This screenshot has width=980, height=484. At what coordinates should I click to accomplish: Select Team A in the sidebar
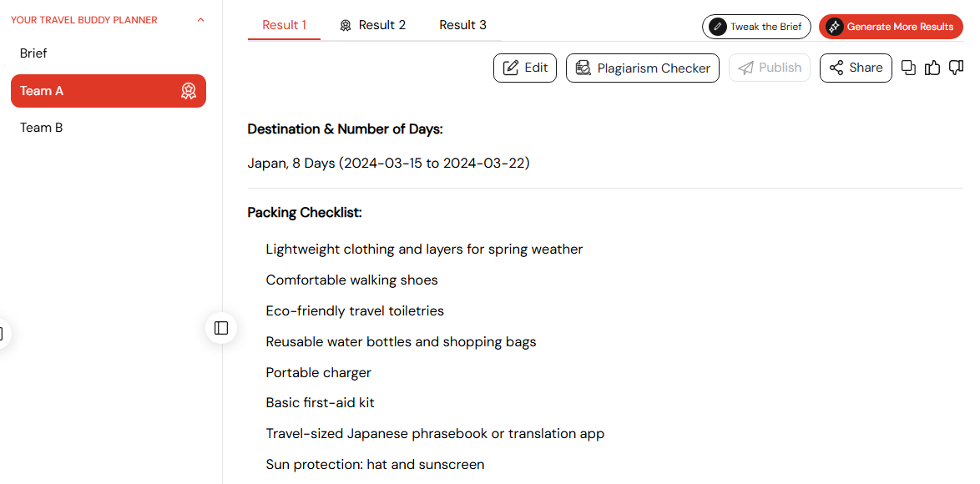click(x=92, y=91)
